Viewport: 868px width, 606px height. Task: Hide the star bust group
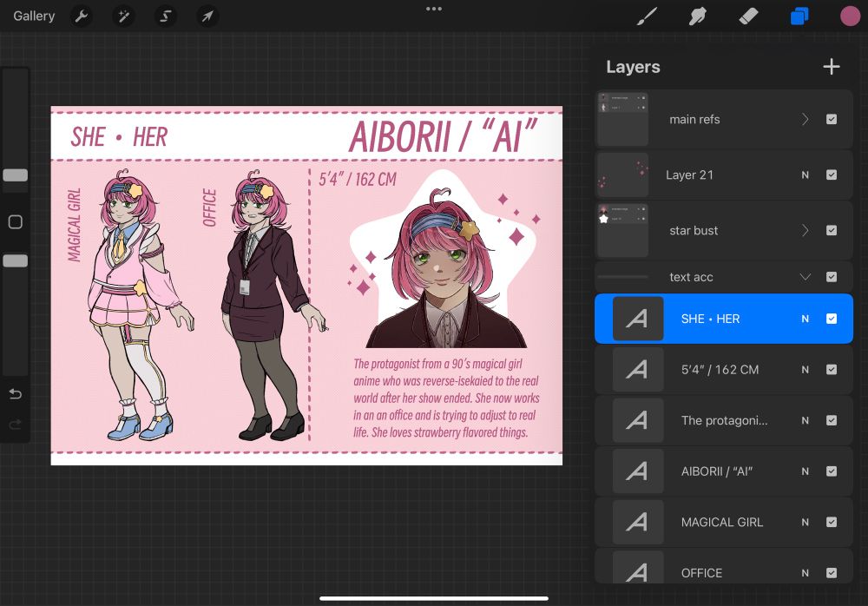(832, 230)
